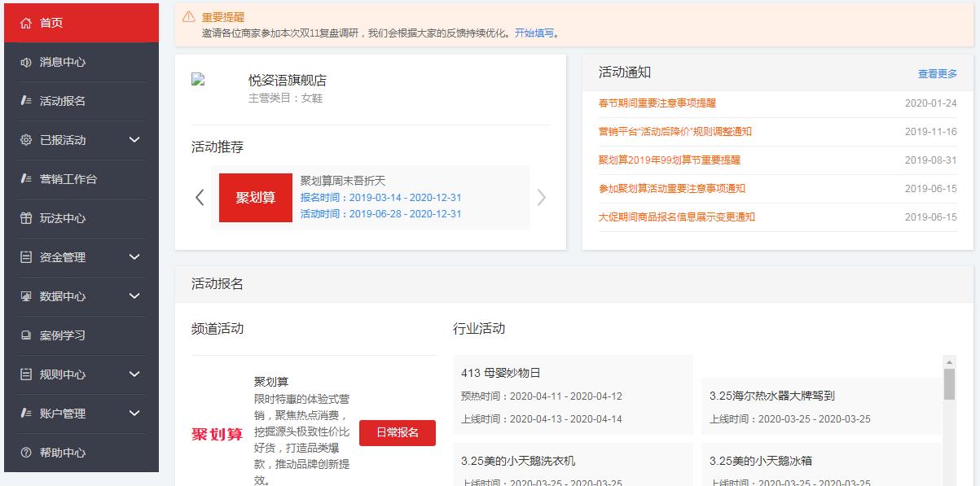Select the 首页 home icon in sidebar
Screen dimensions: 980x486
coord(24,24)
